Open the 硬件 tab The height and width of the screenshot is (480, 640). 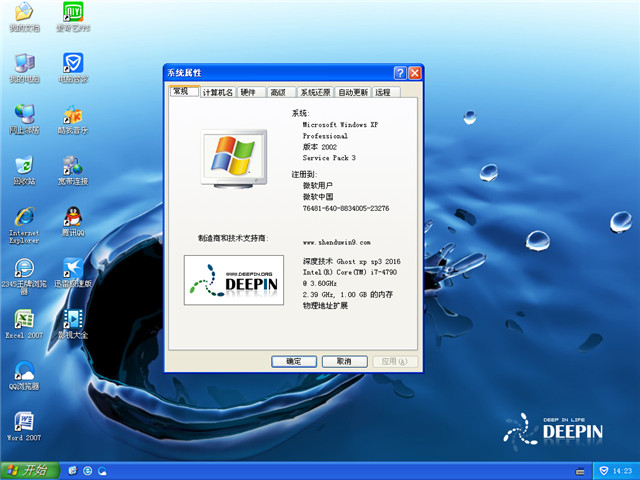point(251,92)
